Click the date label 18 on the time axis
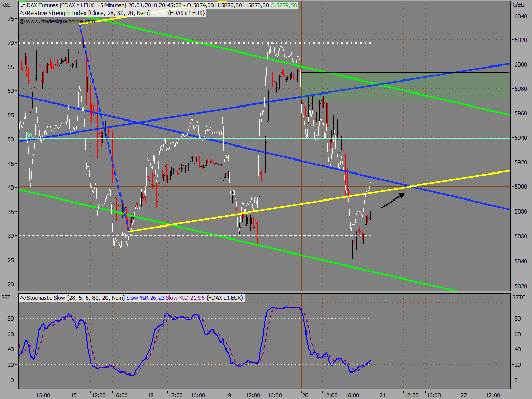This screenshot has height=399, width=532. 151,395
